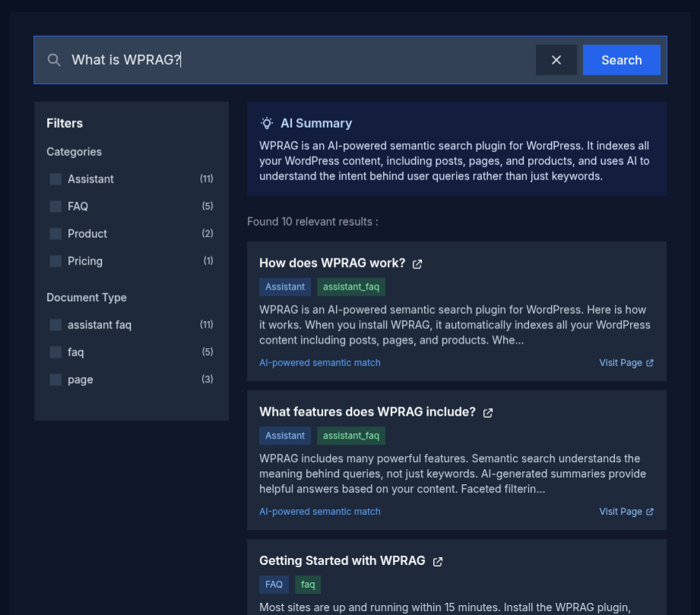700x615 pixels.
Task: Open external link icon beside "Getting Started with WPRAG"
Action: coord(437,561)
